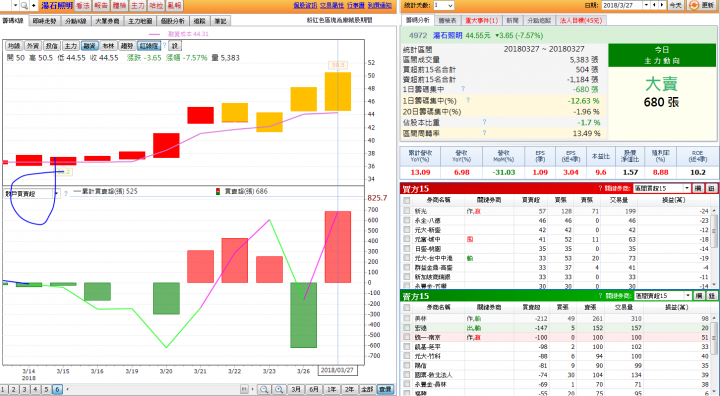The image size is (720, 396).
Task: Click last small button in 賣方15 header
Action: pyautogui.click(x=712, y=296)
